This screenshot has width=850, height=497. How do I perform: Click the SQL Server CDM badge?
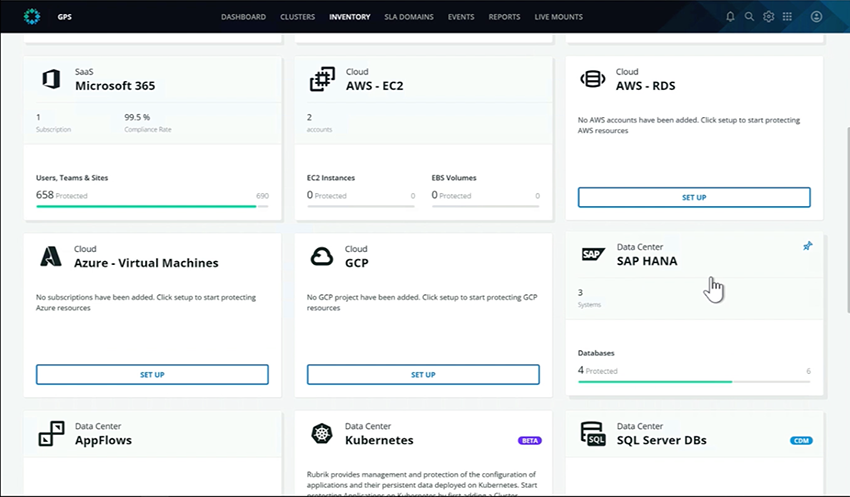(801, 441)
